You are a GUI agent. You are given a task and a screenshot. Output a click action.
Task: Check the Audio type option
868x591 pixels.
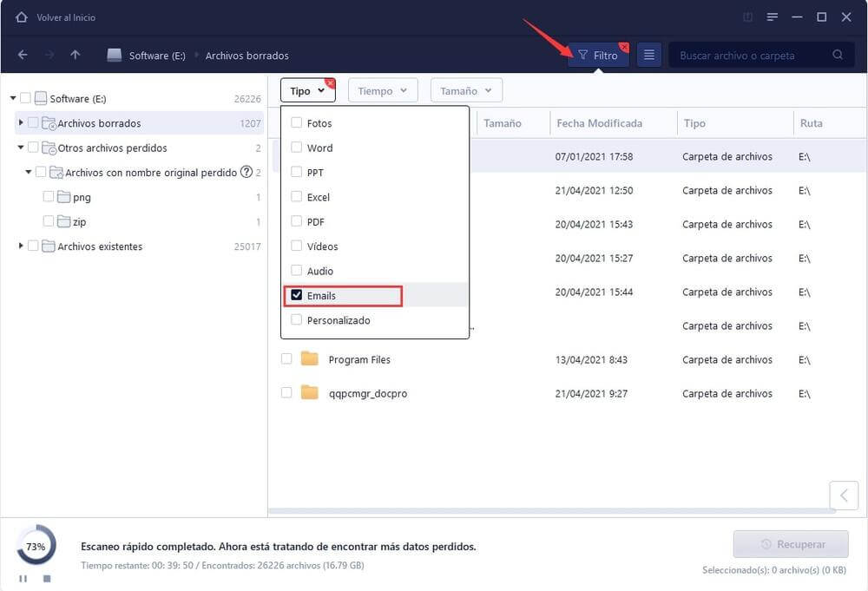click(x=297, y=270)
